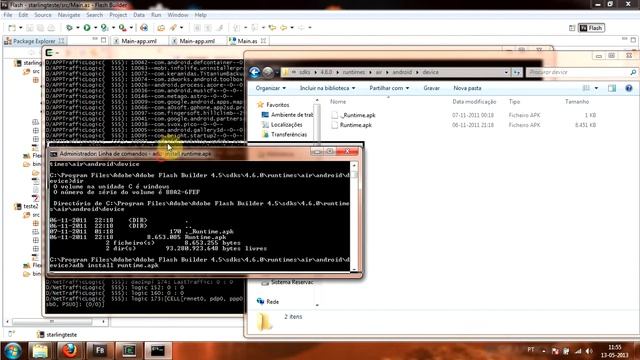Screen dimensions: 640x360
Task: Click the Windows Explorer taskbar icon
Action: (x=40, y=351)
